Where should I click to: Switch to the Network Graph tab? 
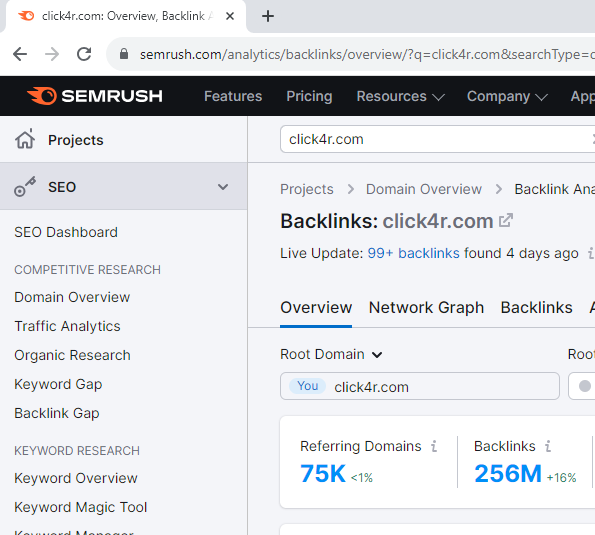point(427,307)
